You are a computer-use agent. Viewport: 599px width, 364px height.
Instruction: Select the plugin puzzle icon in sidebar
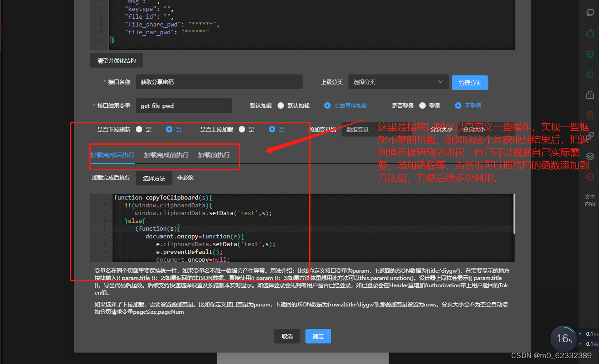tap(590, 33)
